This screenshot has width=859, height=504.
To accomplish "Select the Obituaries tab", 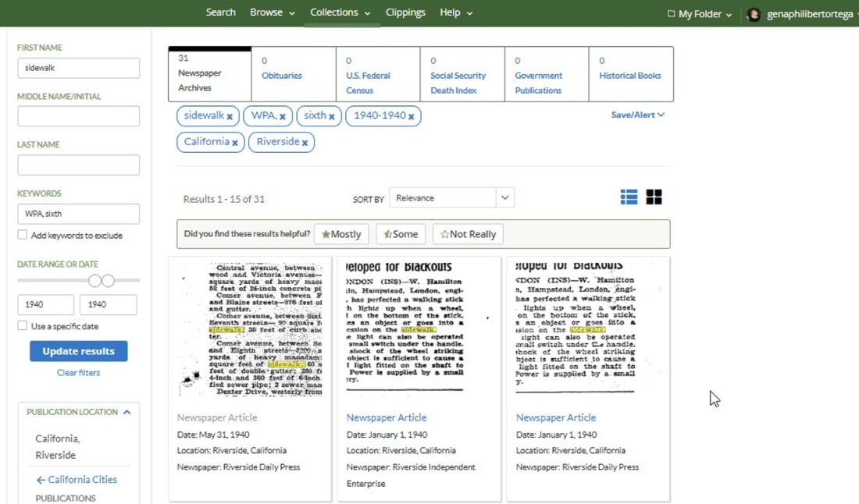I will [294, 74].
